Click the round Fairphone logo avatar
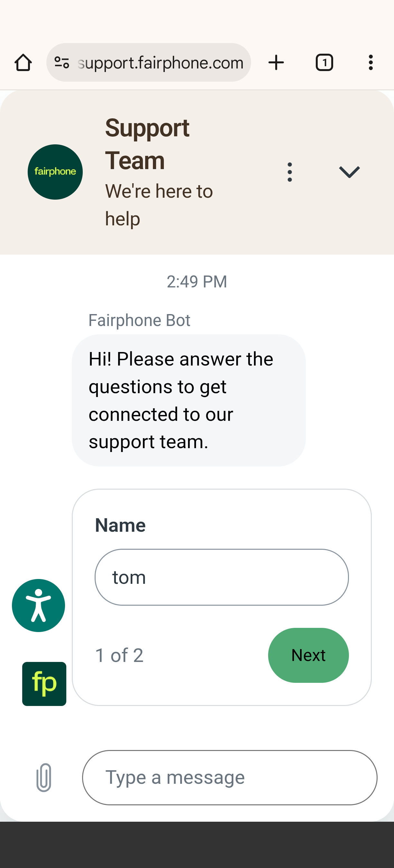The image size is (394, 868). pos(55,172)
